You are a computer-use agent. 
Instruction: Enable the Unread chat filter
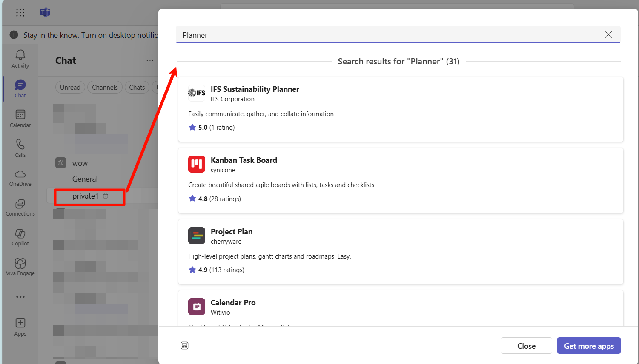(70, 87)
